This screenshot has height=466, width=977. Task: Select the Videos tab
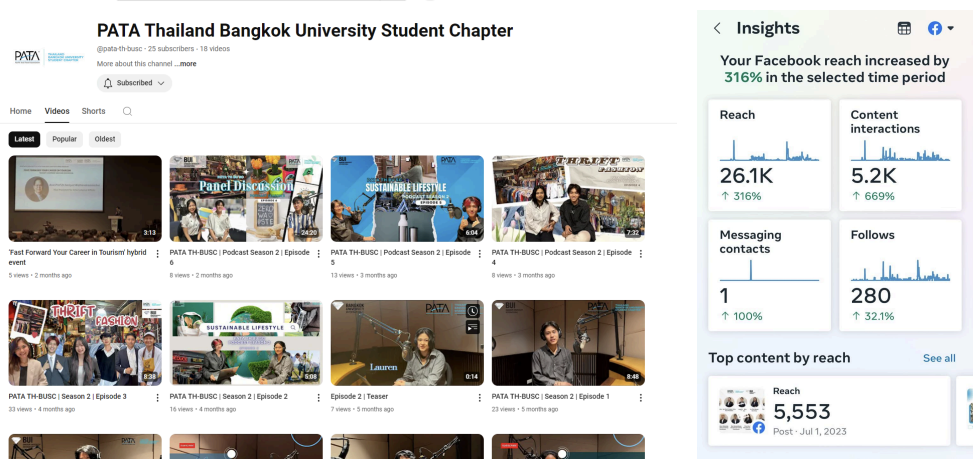pos(57,111)
